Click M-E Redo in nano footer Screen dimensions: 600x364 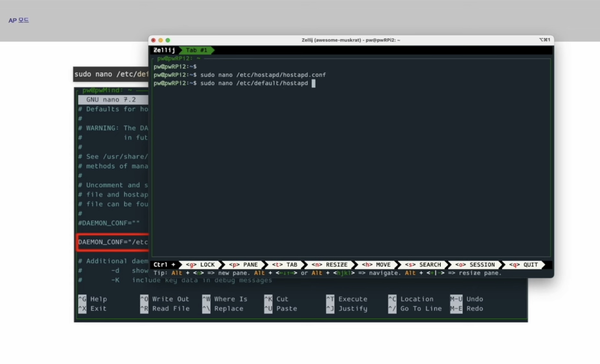467,309
